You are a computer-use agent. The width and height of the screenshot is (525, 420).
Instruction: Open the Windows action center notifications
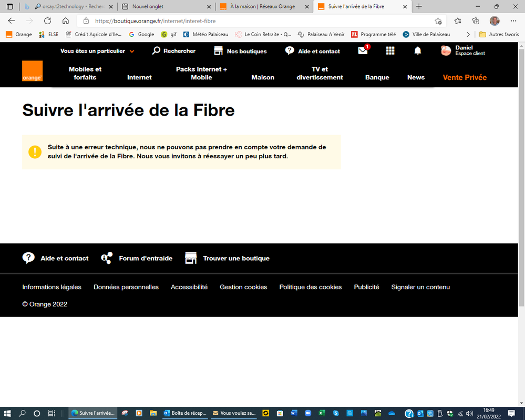511,413
